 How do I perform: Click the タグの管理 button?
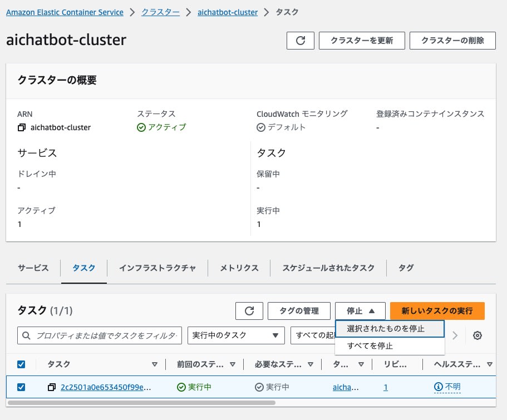tap(299, 311)
